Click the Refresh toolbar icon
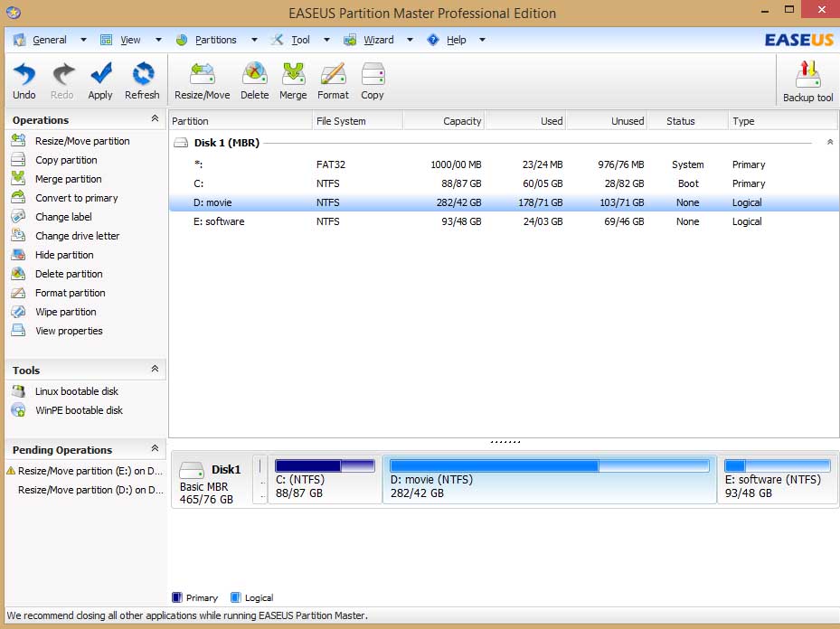 [142, 80]
